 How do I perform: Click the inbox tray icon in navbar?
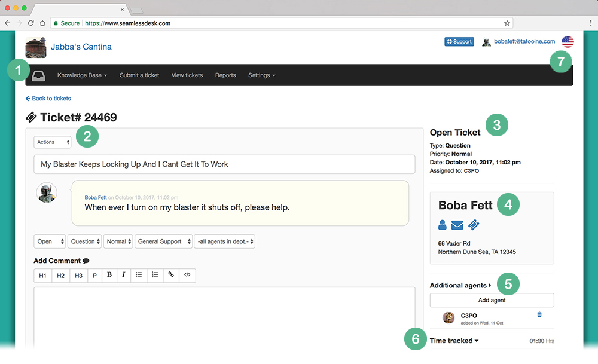38,75
